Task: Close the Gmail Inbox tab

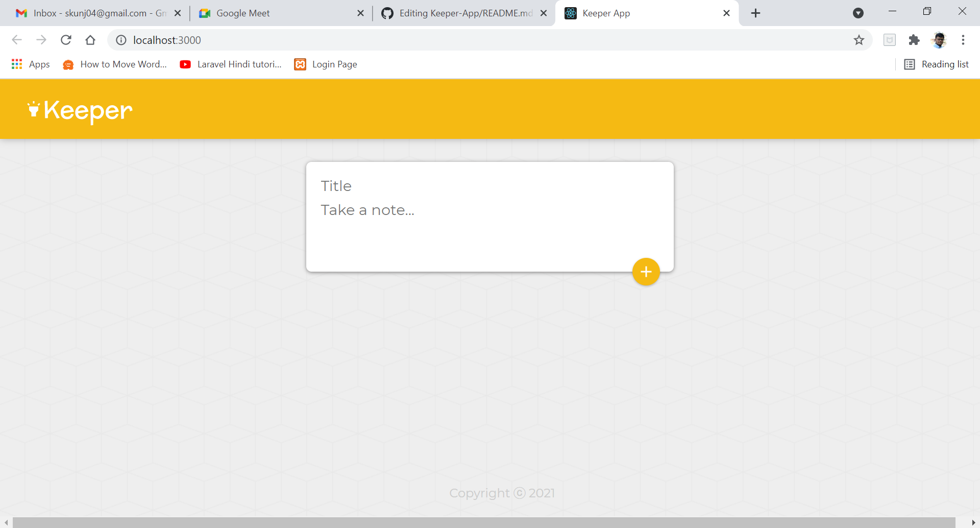Action: [178, 13]
